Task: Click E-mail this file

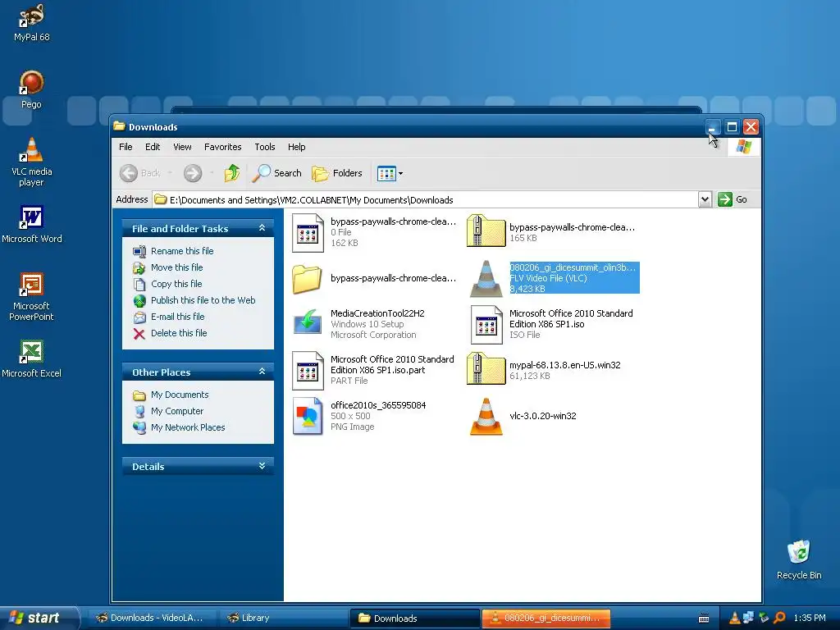Action: (x=177, y=317)
